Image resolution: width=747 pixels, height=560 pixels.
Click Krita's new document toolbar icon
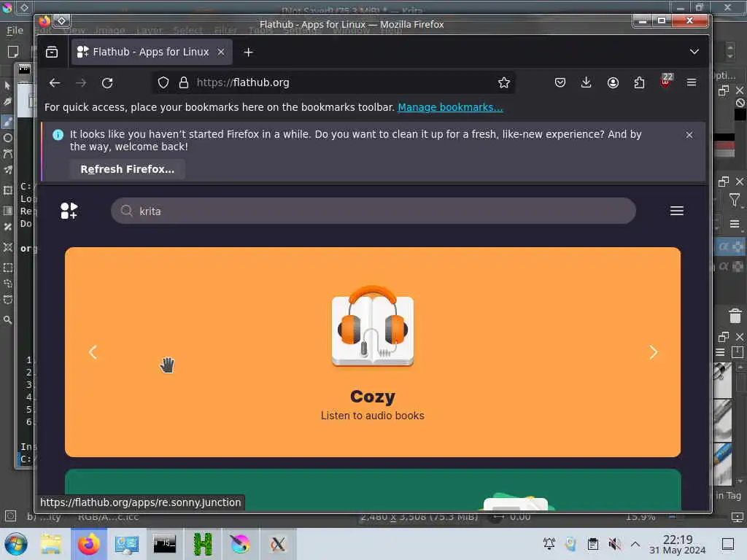tap(13, 52)
